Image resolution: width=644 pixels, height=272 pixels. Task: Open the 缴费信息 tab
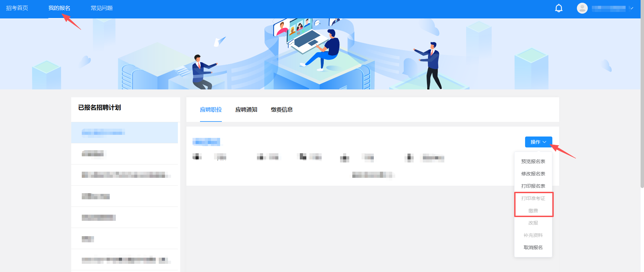pyautogui.click(x=281, y=110)
